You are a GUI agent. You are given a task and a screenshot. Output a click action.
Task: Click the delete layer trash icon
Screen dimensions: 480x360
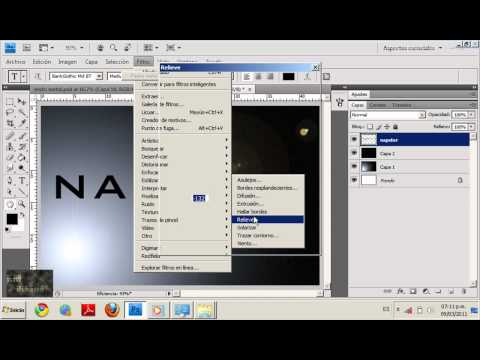pyautogui.click(x=464, y=291)
